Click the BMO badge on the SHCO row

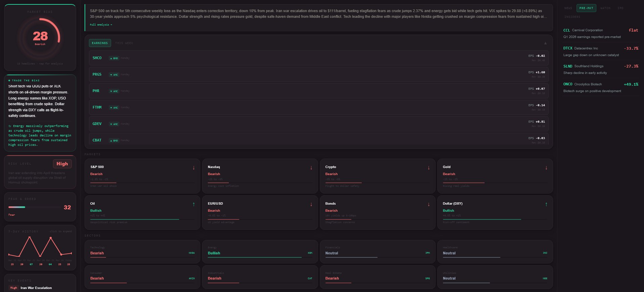[x=114, y=58]
